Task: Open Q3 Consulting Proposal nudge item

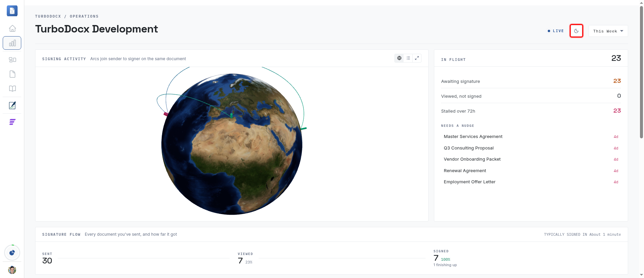Action: [x=531, y=148]
